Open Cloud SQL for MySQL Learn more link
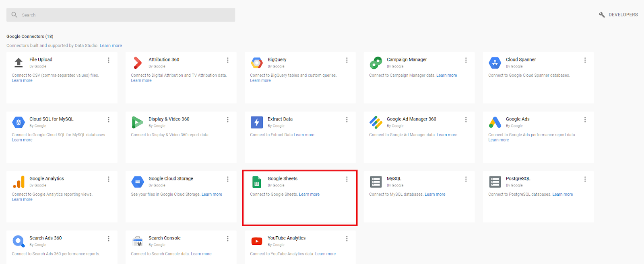The image size is (644, 264). click(x=22, y=140)
